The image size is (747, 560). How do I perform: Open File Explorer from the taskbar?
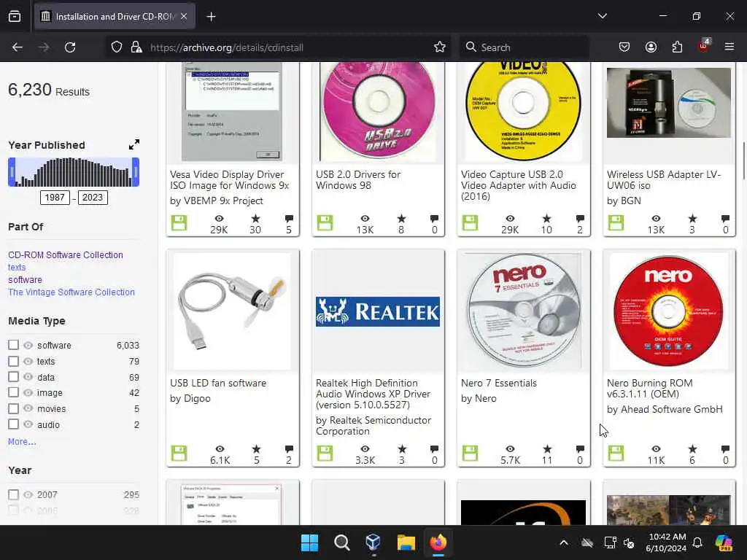coord(406,542)
